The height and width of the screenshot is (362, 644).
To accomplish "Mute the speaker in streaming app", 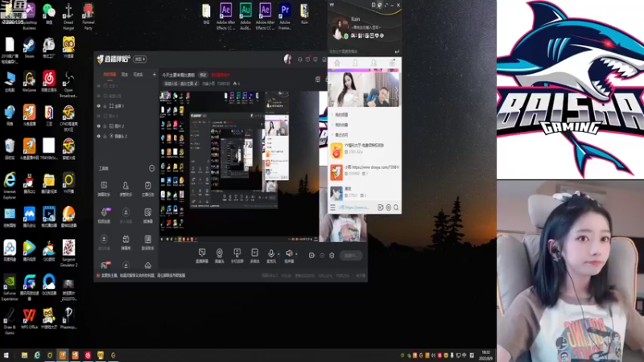I will coord(289,253).
